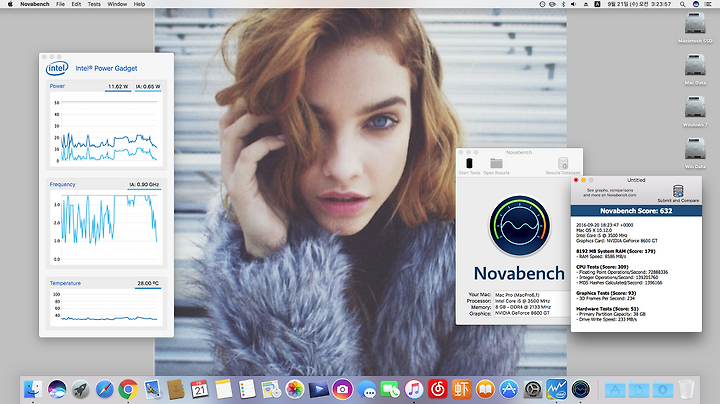This screenshot has width=720, height=404.
Task: Open the Edit menu
Action: coord(76,4)
